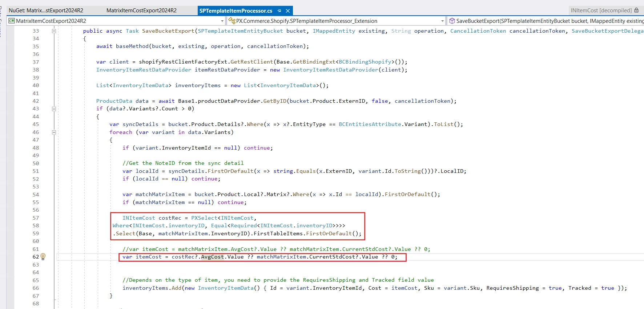Viewport: 644px width, 309px height.
Task: Click InventoryItemData on line 66
Action: [226, 288]
